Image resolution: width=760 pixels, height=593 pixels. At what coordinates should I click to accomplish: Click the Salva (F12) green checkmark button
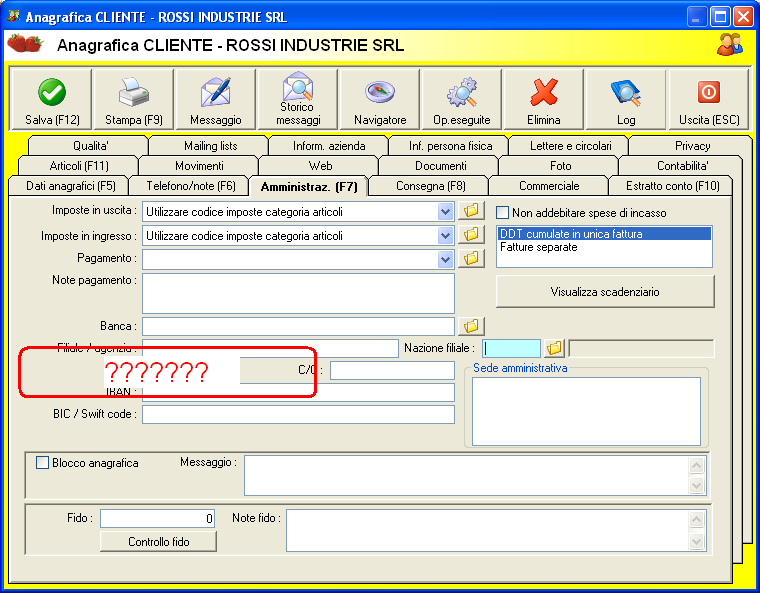tap(51, 100)
